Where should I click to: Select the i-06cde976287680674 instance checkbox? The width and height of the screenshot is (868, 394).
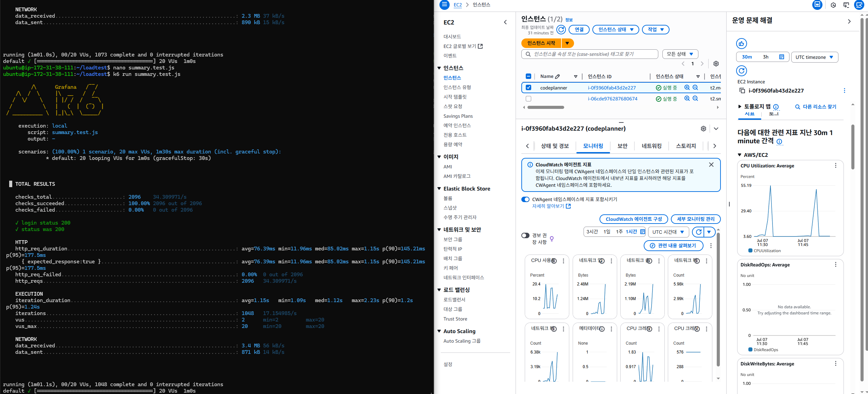coord(528,99)
